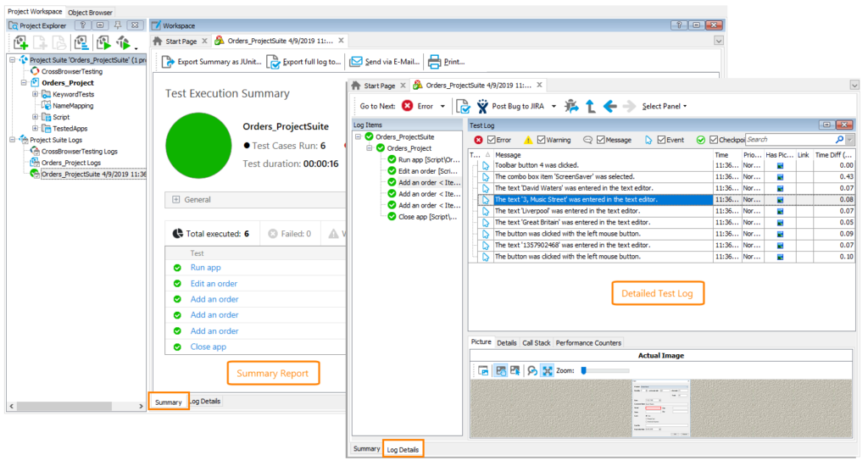Uncheck the Warning filter checkbox
The image size is (868, 466).
(542, 140)
